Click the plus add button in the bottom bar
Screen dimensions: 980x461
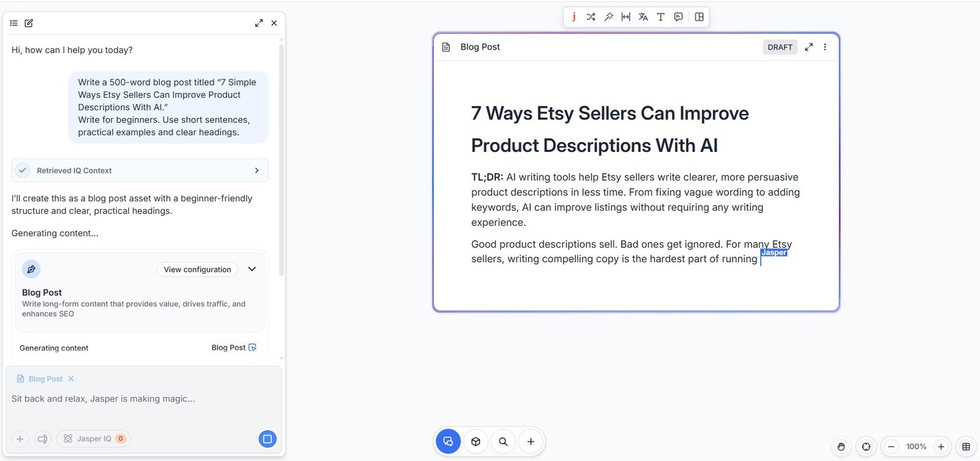click(531, 441)
